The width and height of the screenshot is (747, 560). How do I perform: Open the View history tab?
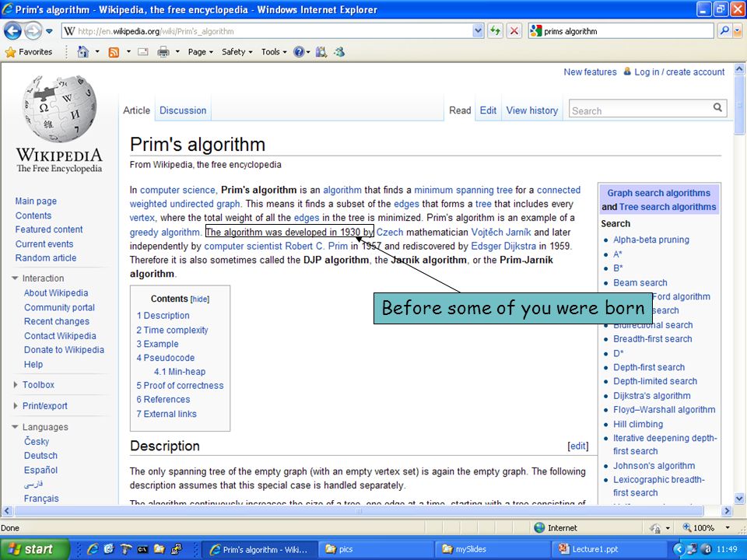click(531, 110)
